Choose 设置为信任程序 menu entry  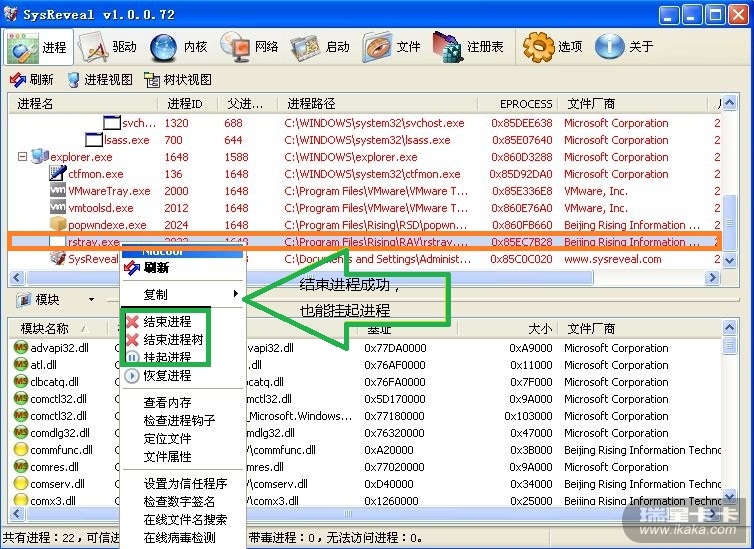pos(183,484)
